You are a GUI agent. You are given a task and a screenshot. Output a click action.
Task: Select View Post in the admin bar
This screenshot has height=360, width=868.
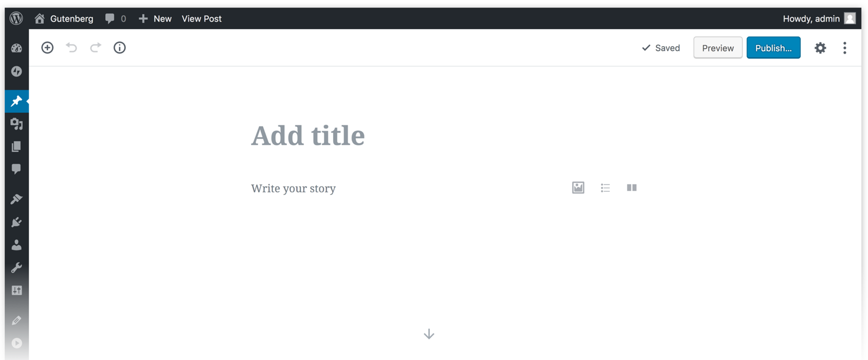(x=201, y=18)
